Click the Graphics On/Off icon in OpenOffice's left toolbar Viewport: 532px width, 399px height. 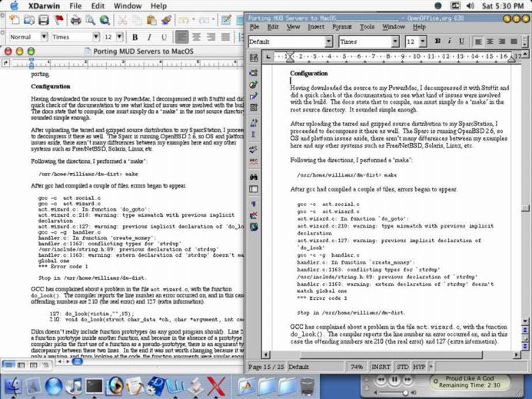pos(254,215)
